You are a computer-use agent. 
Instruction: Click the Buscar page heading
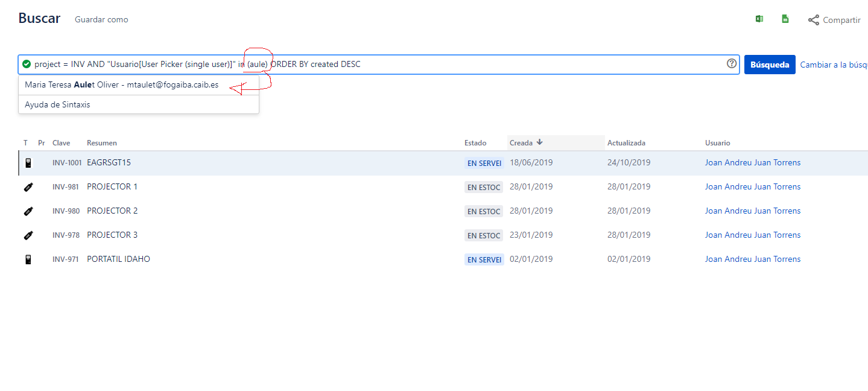(x=39, y=18)
